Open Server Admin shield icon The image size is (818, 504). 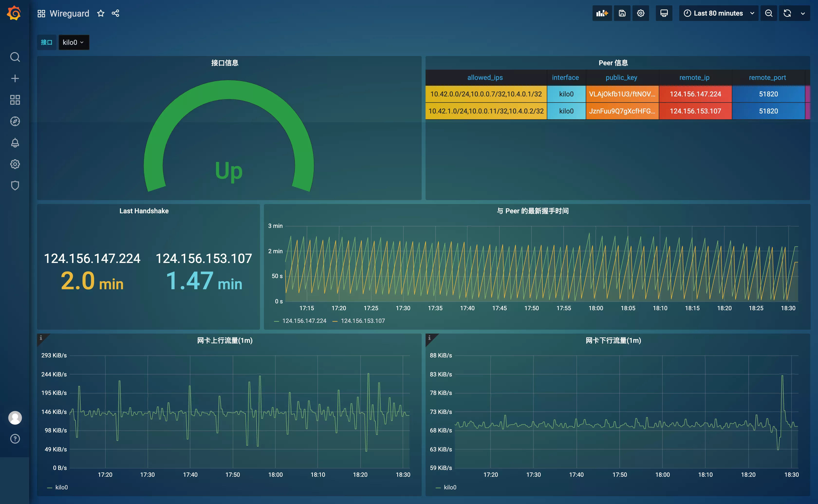[x=15, y=185]
